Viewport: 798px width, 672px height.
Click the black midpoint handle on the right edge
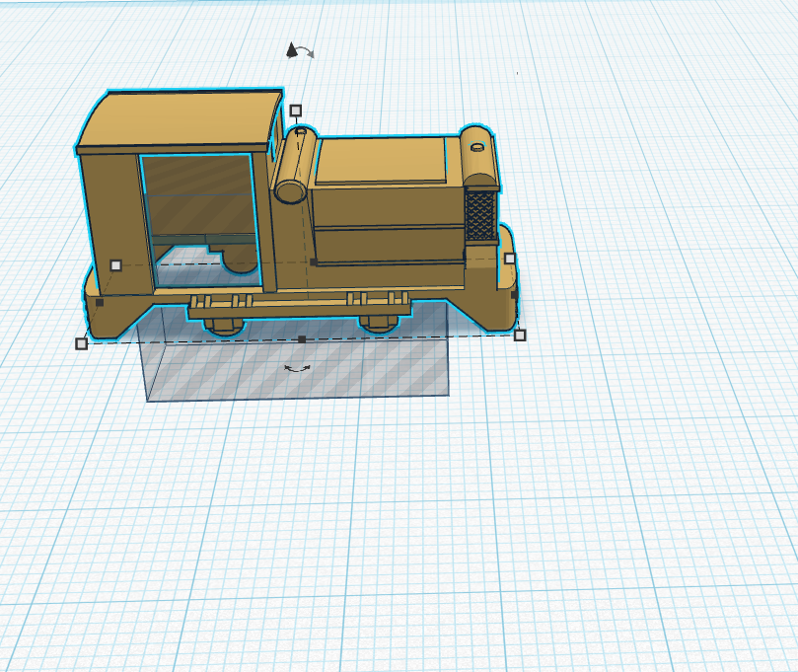pyautogui.click(x=515, y=295)
